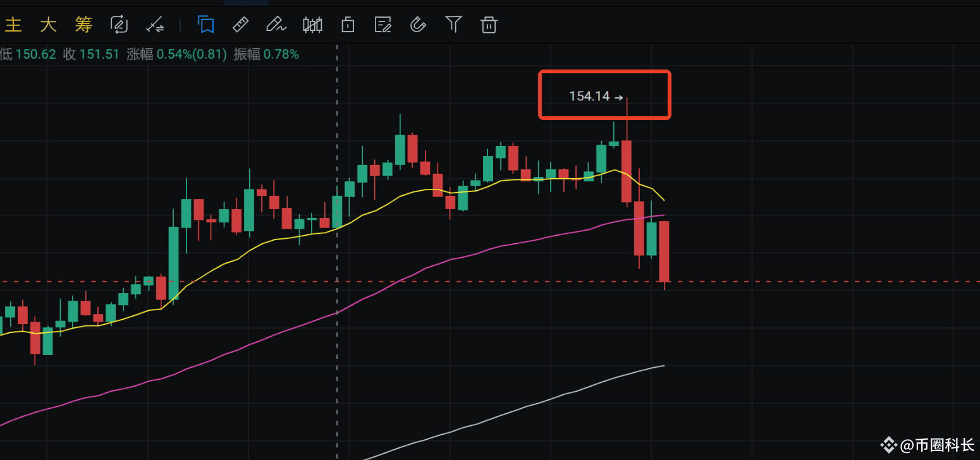980x460 pixels.
Task: Click the chart replay icon
Action: 119,24
